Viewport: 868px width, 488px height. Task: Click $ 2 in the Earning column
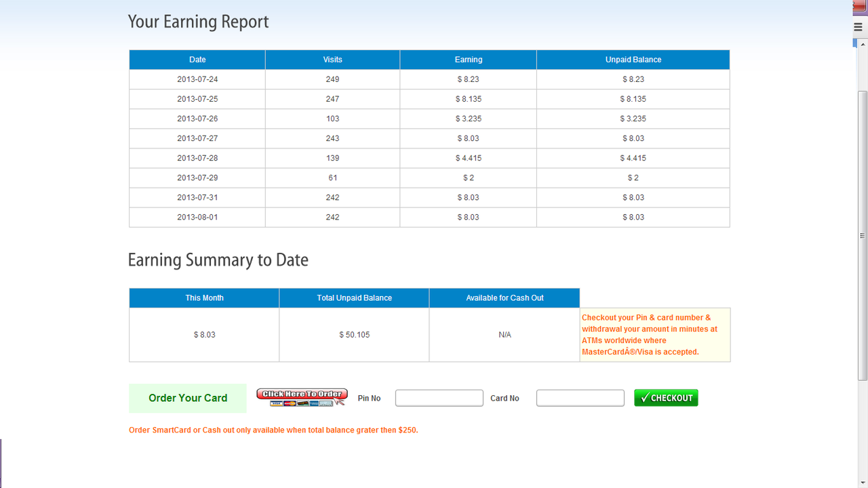tap(469, 178)
